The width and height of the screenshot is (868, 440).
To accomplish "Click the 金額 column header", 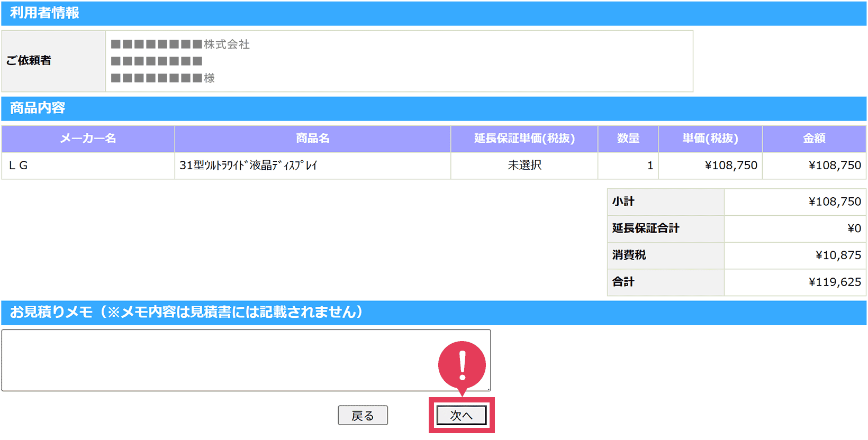I will (x=814, y=139).
